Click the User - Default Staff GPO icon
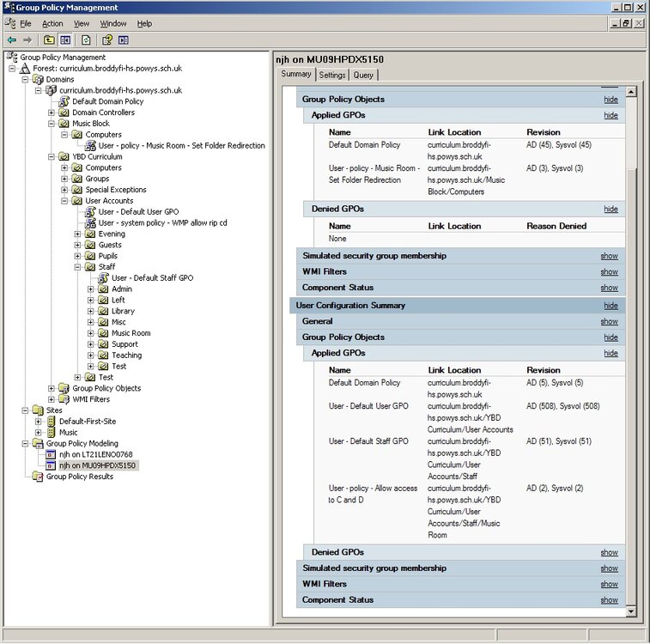Viewport: 650px width, 644px height. tap(103, 278)
